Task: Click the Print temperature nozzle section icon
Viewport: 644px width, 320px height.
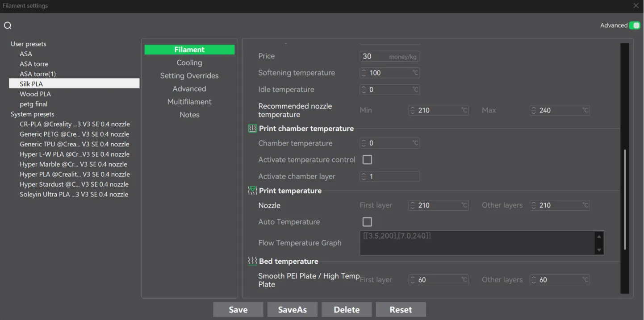Action: 252,191
